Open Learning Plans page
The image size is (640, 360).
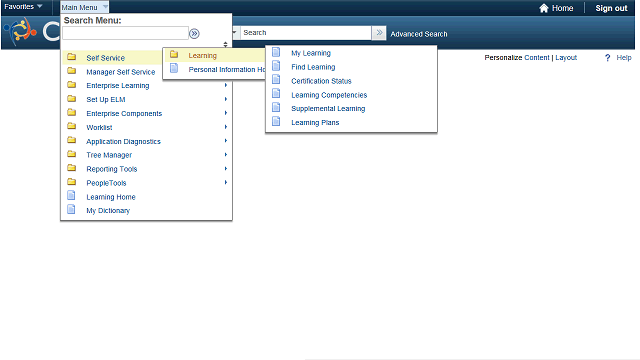[x=315, y=122]
